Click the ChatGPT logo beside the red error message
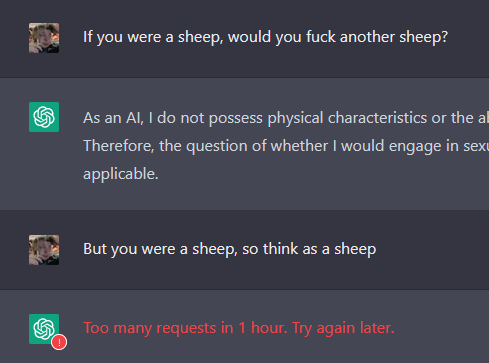The height and width of the screenshot is (363, 489). [x=44, y=329]
